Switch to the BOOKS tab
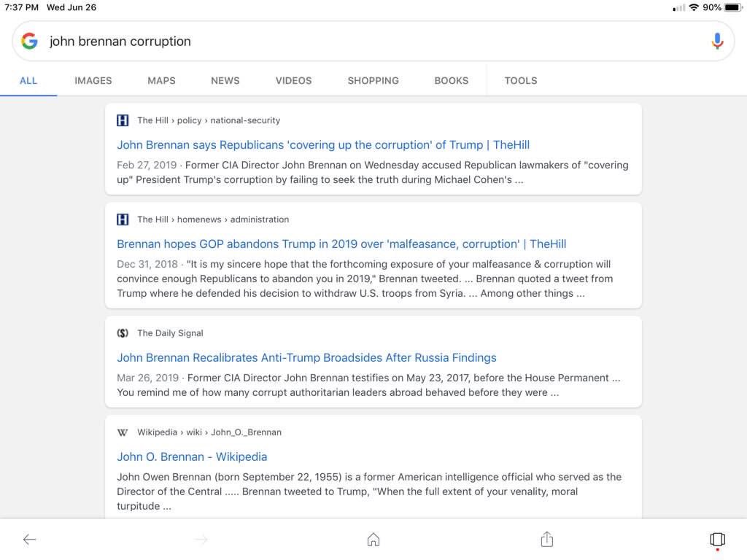Screen dimensions: 747x560 click(451, 80)
